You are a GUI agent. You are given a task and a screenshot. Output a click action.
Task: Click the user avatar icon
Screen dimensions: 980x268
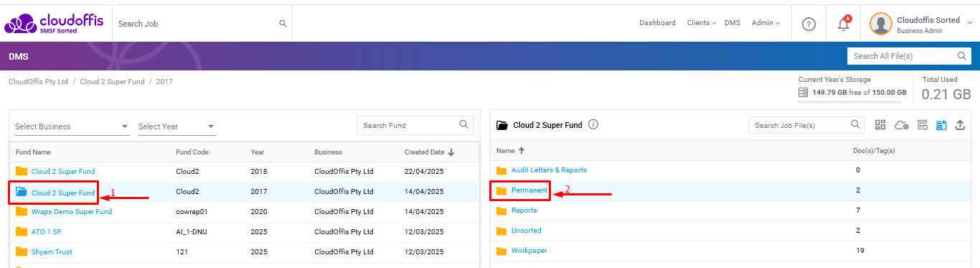pos(880,24)
